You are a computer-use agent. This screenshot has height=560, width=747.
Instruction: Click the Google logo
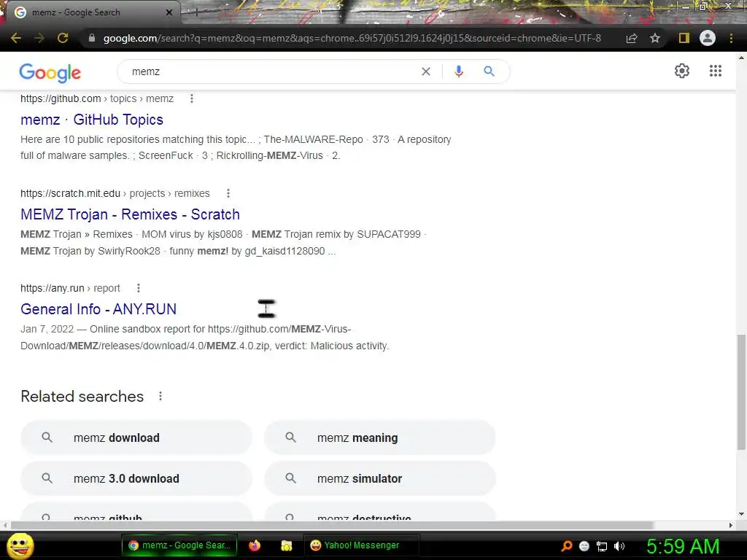pyautogui.click(x=50, y=72)
